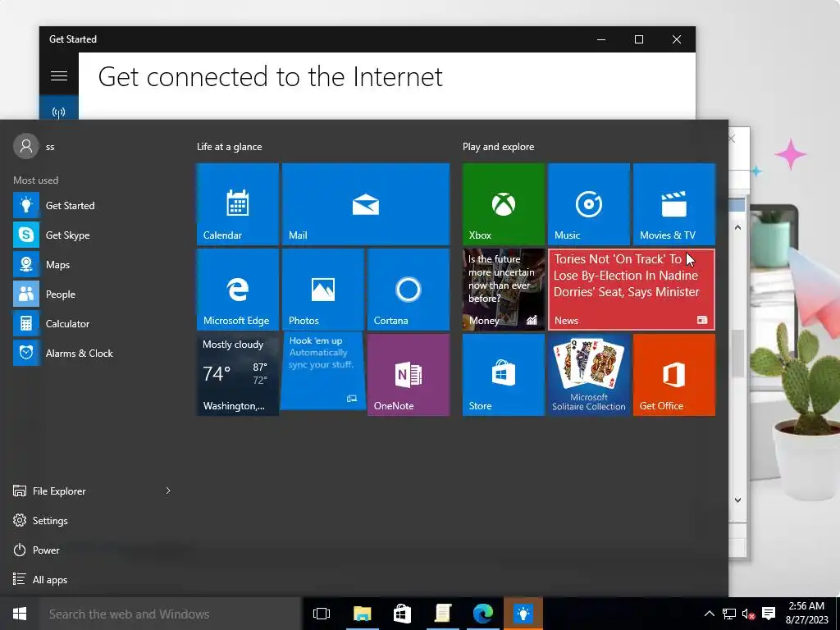The height and width of the screenshot is (630, 840).
Task: Click the Search the web and Windows box
Action: click(171, 614)
